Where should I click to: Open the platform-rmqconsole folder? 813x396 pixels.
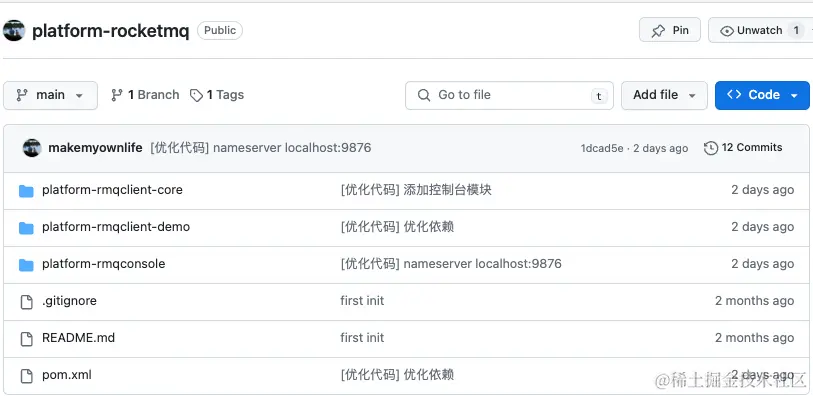104,264
